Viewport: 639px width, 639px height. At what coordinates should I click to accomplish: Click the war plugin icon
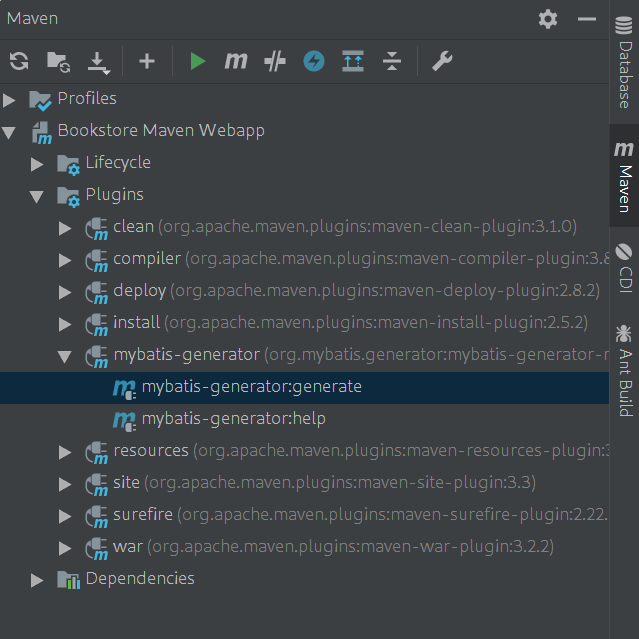97,549
